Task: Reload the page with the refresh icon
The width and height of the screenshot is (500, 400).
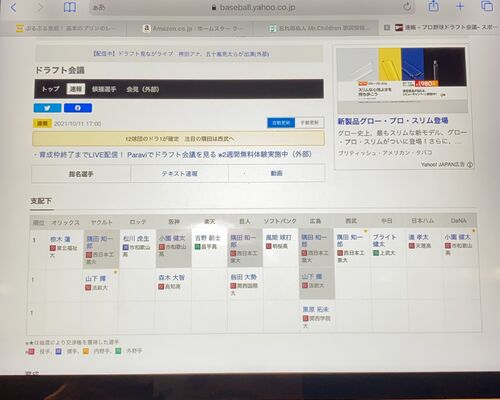Action: pyautogui.click(x=407, y=7)
